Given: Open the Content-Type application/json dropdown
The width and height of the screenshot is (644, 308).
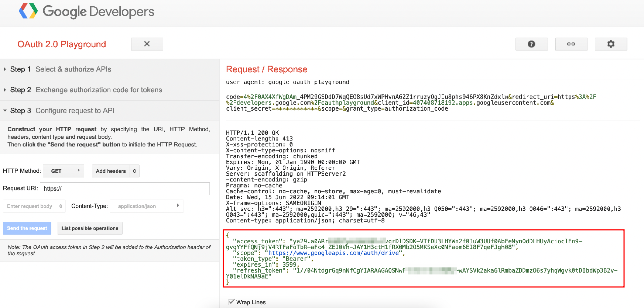Looking at the screenshot, I should [147, 206].
